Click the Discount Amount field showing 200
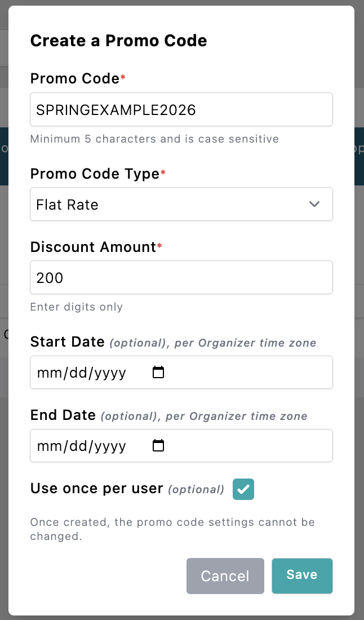Screen dimensions: 364x620 tap(181, 277)
